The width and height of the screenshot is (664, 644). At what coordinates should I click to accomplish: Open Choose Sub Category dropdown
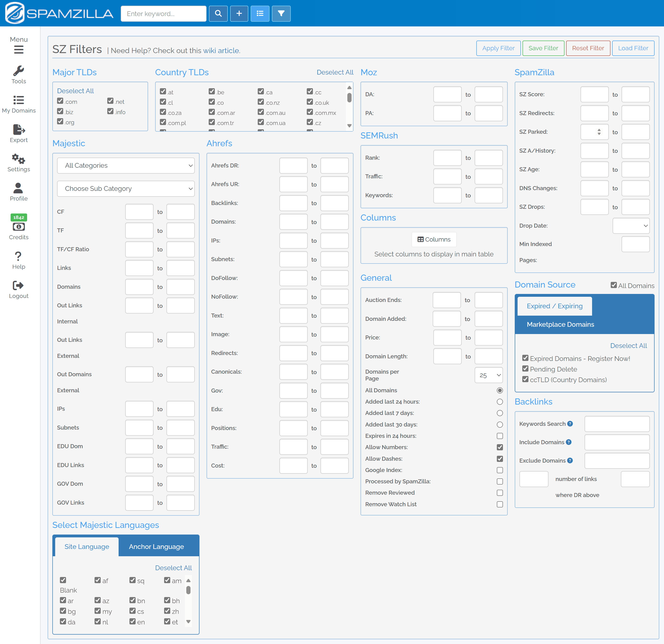click(x=126, y=188)
